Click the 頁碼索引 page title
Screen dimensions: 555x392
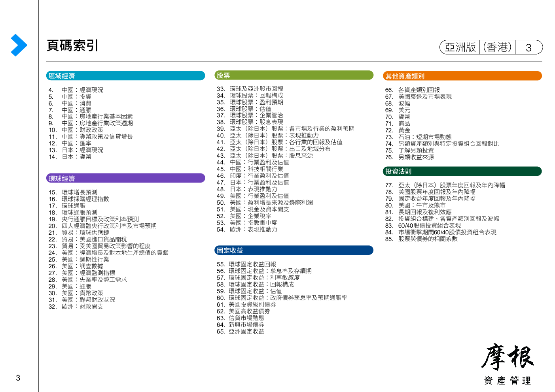(72, 45)
